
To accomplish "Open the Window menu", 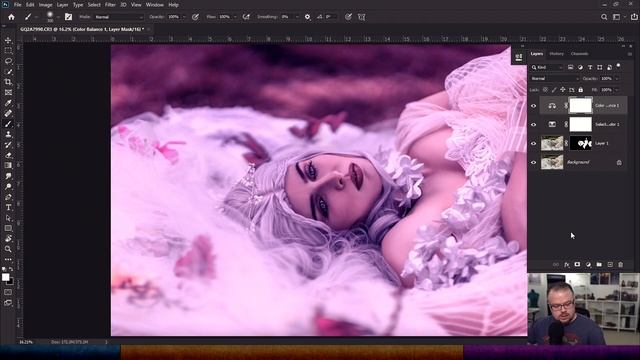I will tap(155, 5).
